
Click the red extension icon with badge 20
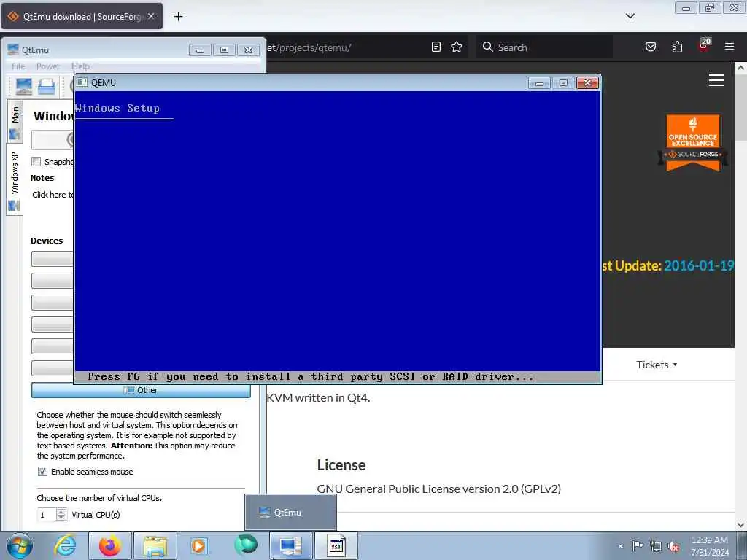coord(704,46)
